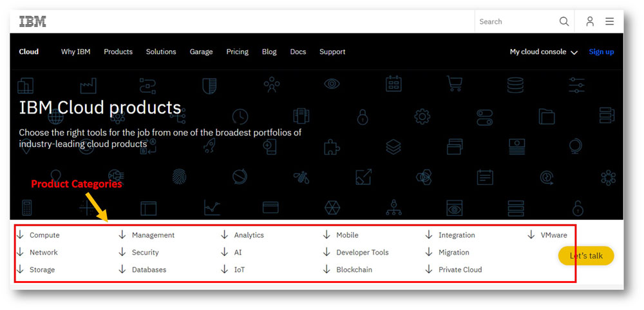
Task: Jump to the Management category
Action: [x=153, y=235]
